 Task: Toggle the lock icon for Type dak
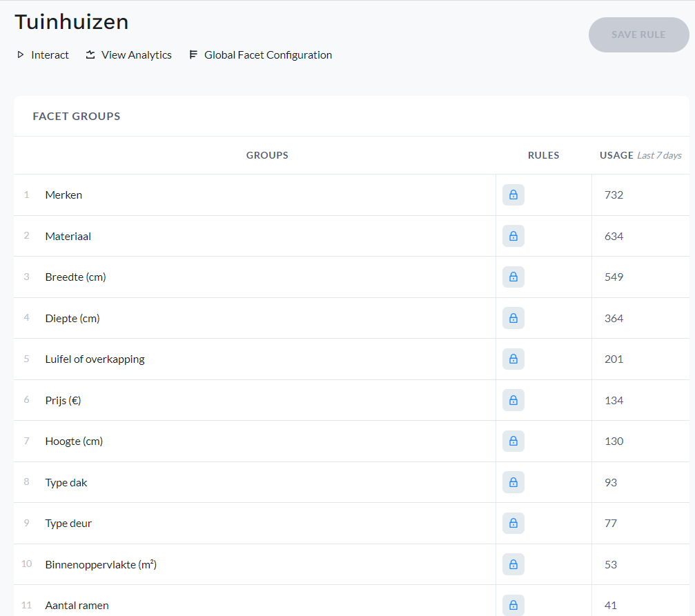click(513, 482)
